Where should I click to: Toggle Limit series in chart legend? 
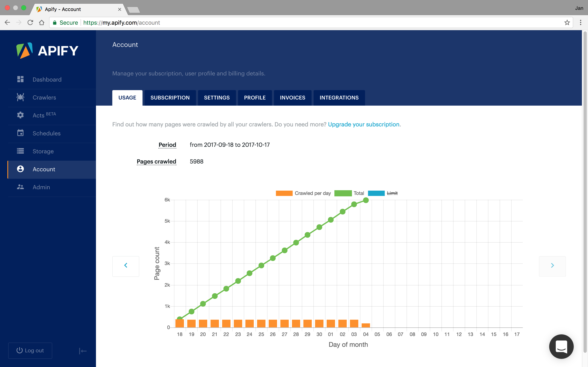[x=392, y=193]
